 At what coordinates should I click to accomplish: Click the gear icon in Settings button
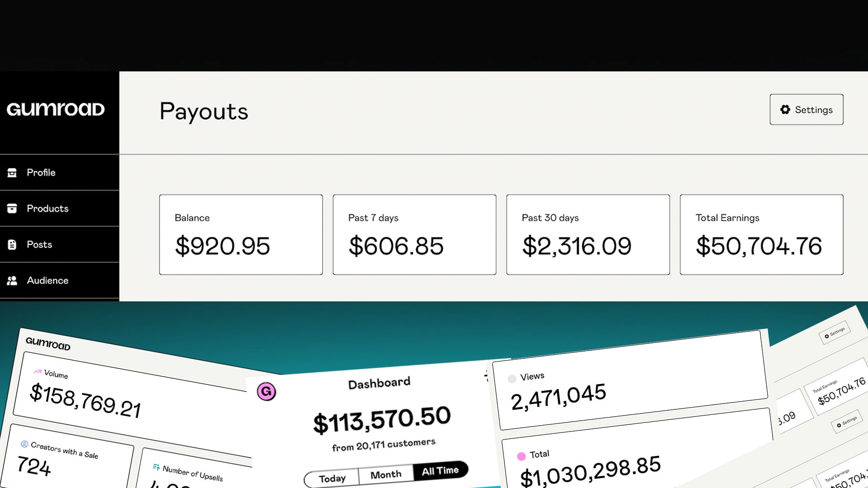(x=785, y=110)
